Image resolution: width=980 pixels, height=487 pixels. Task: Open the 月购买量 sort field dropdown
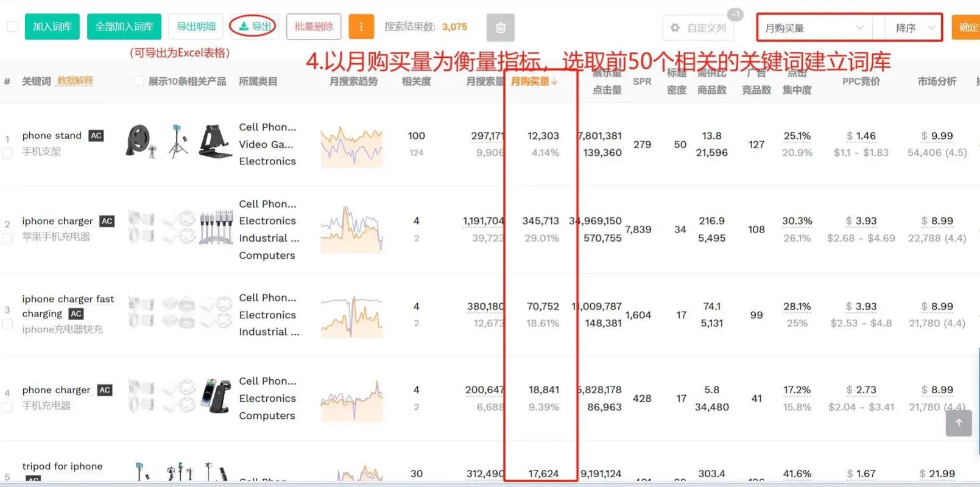click(815, 28)
